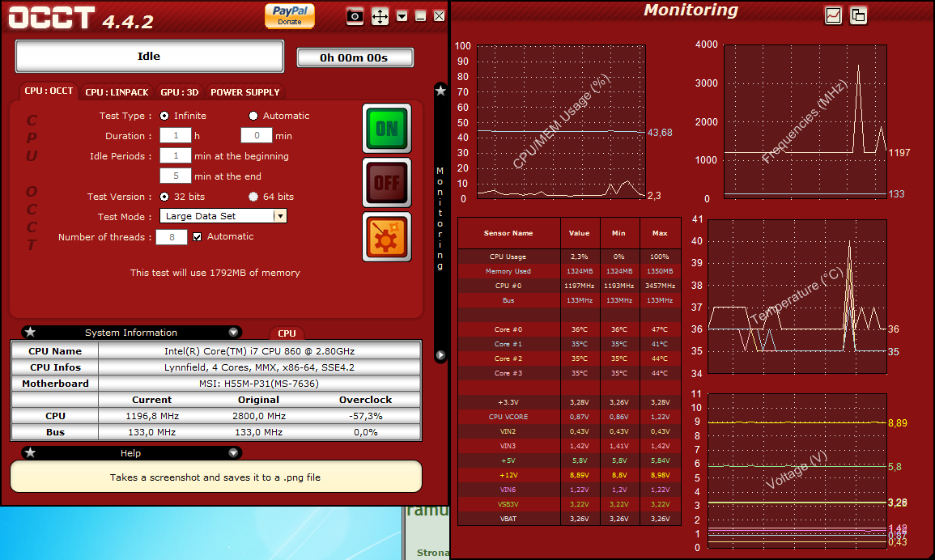Open the Test Mode Large Data Set dropdown
935x560 pixels.
(223, 216)
